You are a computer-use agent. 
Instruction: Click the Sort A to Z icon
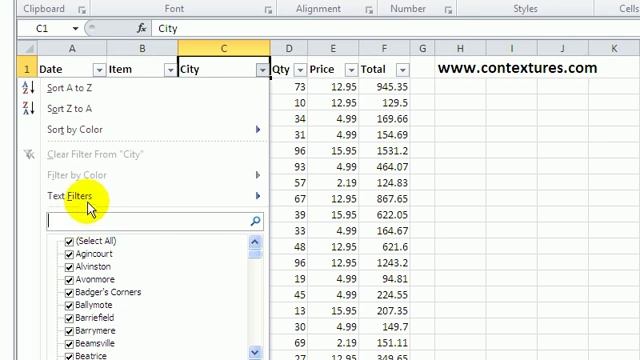28,88
